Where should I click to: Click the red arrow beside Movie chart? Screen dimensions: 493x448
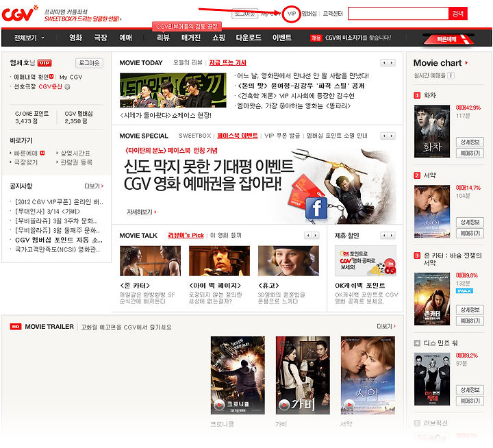coord(466,63)
